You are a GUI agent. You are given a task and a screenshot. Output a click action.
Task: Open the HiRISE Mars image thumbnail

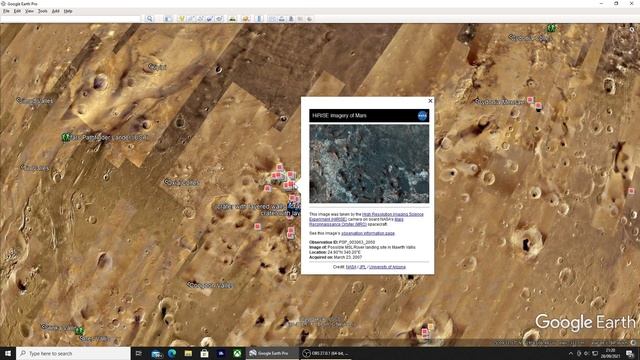(x=369, y=164)
